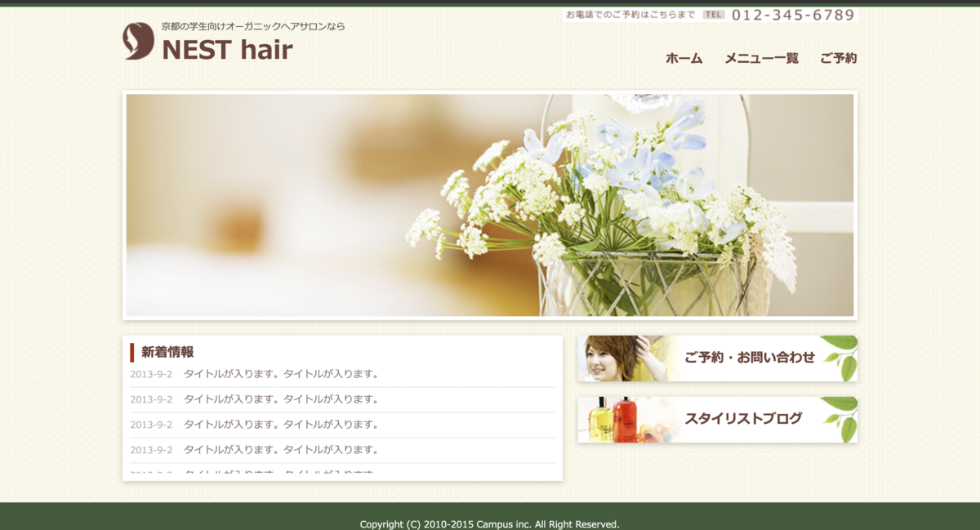This screenshot has width=980, height=530.
Task: Click the 新着情報 heading
Action: tap(167, 352)
